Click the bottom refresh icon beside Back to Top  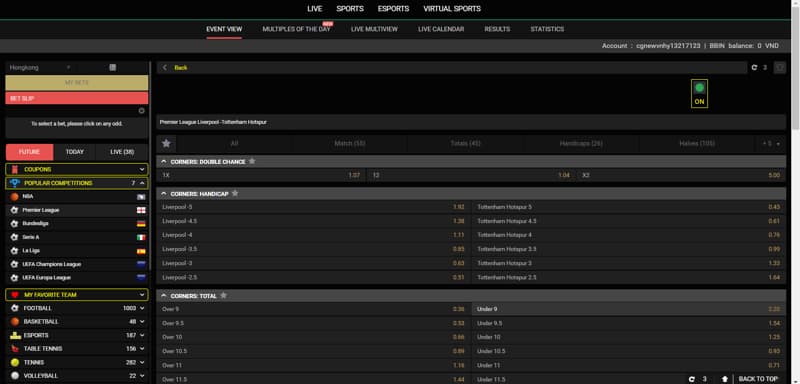[692, 379]
